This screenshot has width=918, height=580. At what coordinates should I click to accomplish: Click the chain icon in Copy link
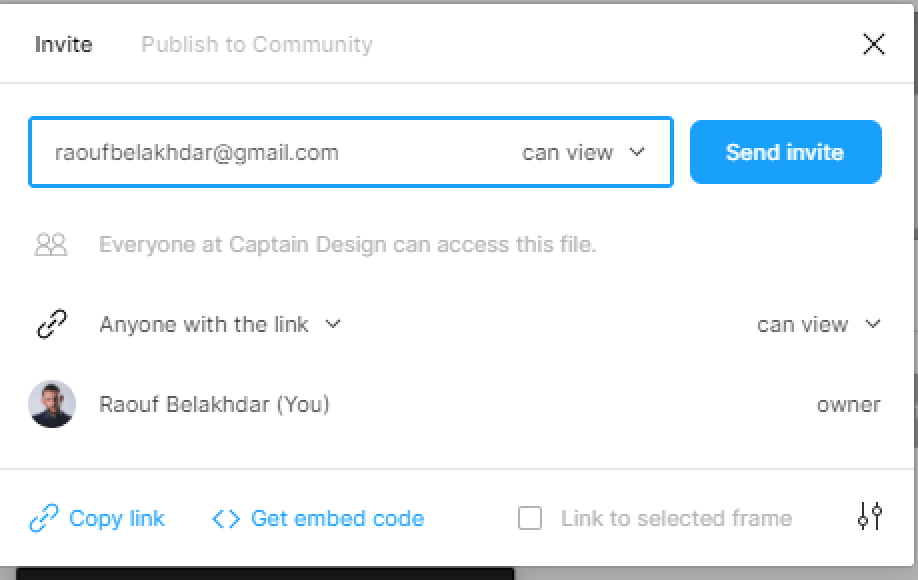point(44,519)
